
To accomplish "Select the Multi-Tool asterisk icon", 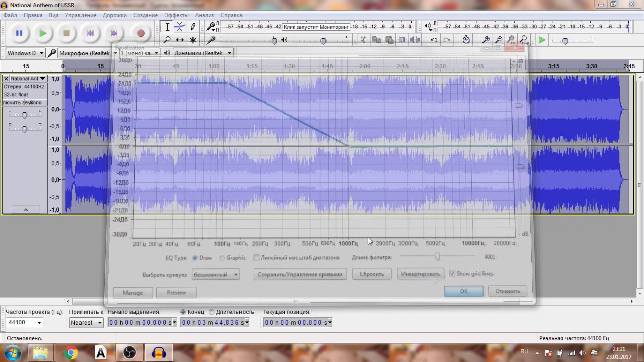I will point(192,40).
